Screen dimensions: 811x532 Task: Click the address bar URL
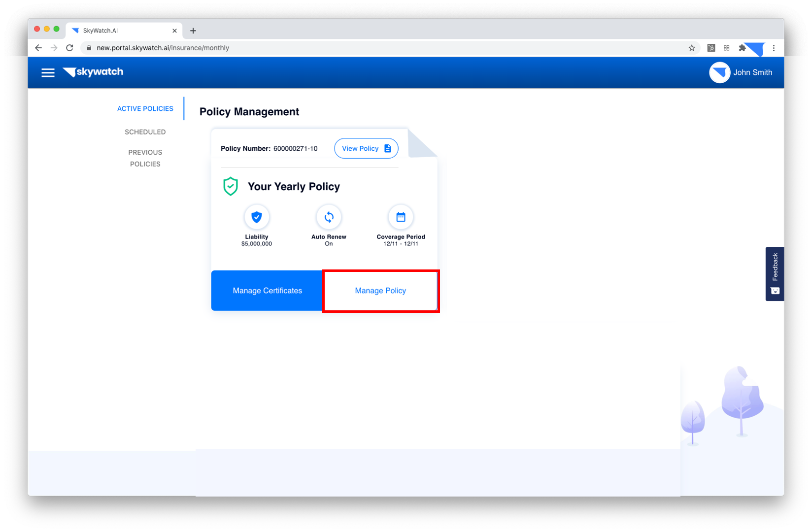163,48
